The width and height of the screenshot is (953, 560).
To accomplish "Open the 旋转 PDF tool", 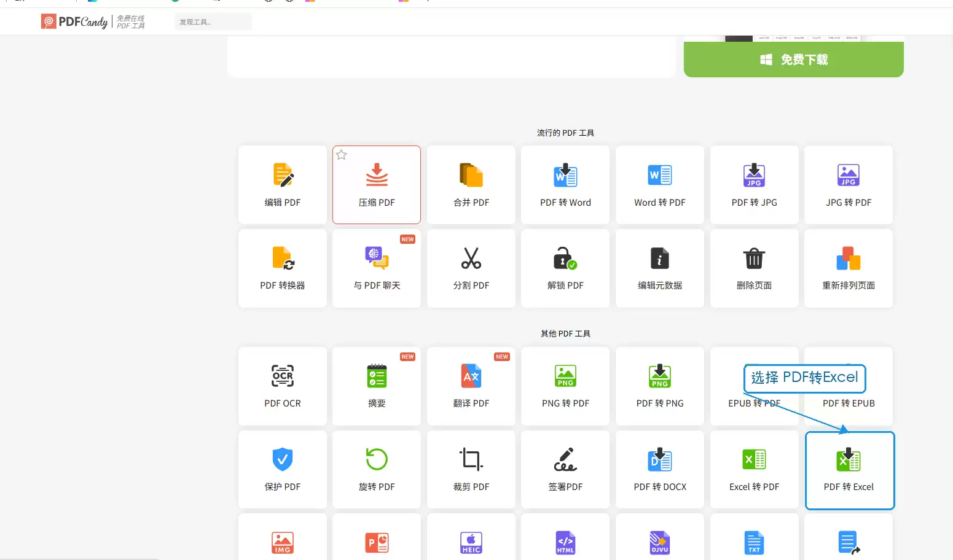I will point(377,470).
